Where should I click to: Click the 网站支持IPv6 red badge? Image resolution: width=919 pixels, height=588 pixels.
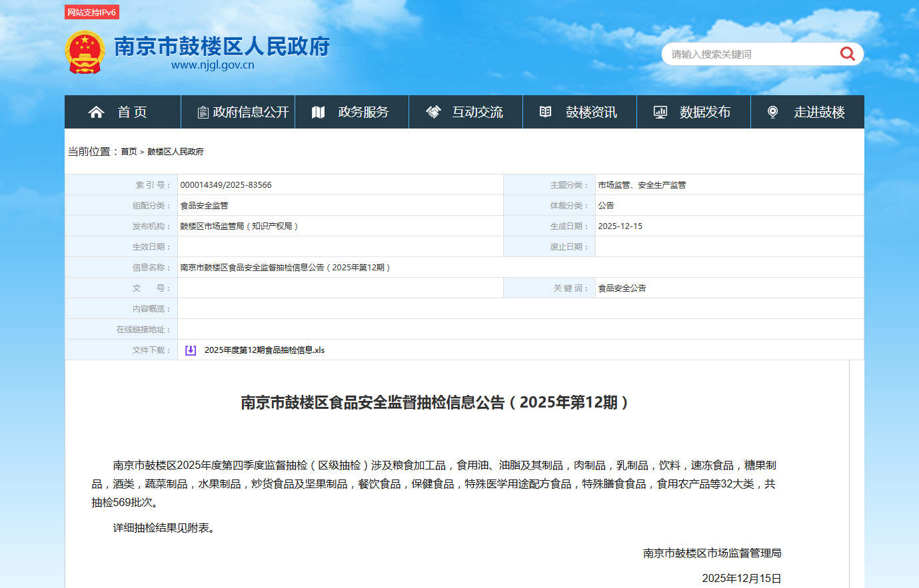click(91, 12)
